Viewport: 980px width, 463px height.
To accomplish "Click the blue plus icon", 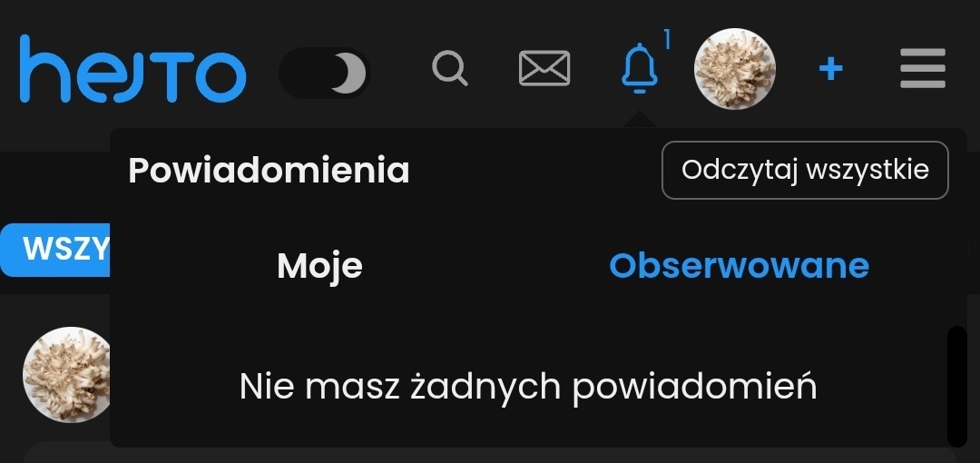I will 830,69.
